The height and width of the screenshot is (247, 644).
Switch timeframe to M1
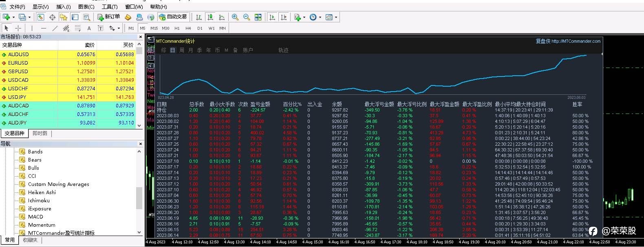click(131, 28)
